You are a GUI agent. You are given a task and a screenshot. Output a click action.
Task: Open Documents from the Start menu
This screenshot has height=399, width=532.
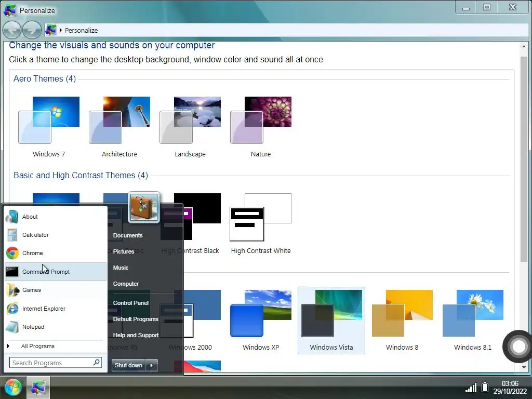click(128, 235)
